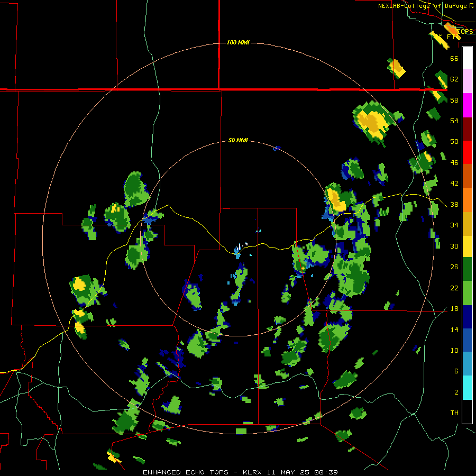Viewport: 476px width, 476px height.
Task: Click the legend value '66'
Action: [x=454, y=58]
